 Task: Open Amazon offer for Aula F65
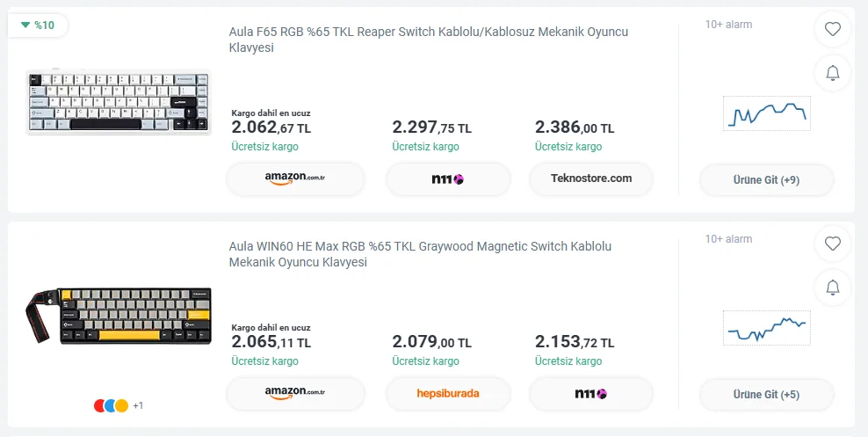coord(295,178)
